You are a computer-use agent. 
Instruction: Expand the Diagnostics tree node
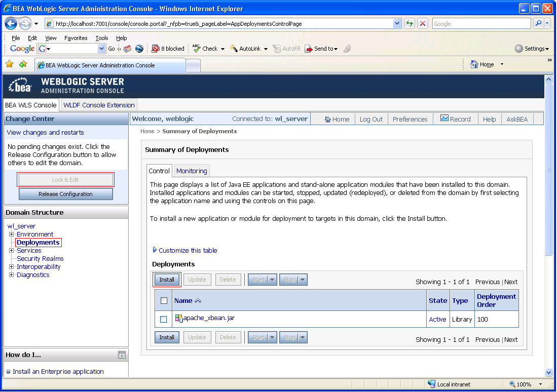coord(11,275)
